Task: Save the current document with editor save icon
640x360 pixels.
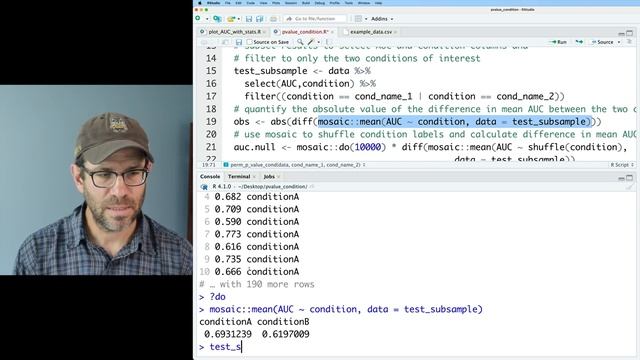Action: point(239,42)
